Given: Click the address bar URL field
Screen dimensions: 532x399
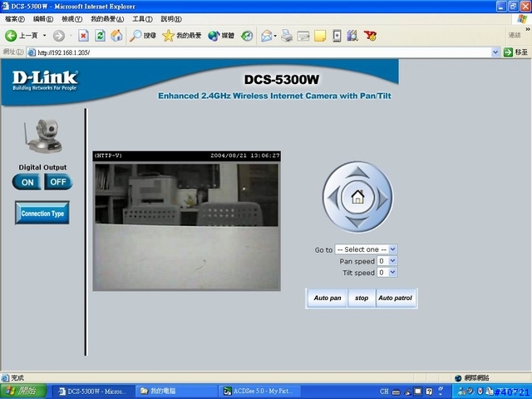Looking at the screenshot, I should (259, 52).
